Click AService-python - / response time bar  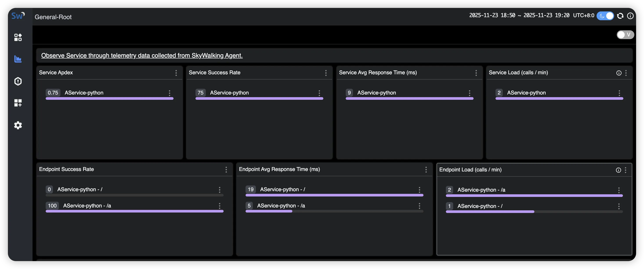[334, 195]
